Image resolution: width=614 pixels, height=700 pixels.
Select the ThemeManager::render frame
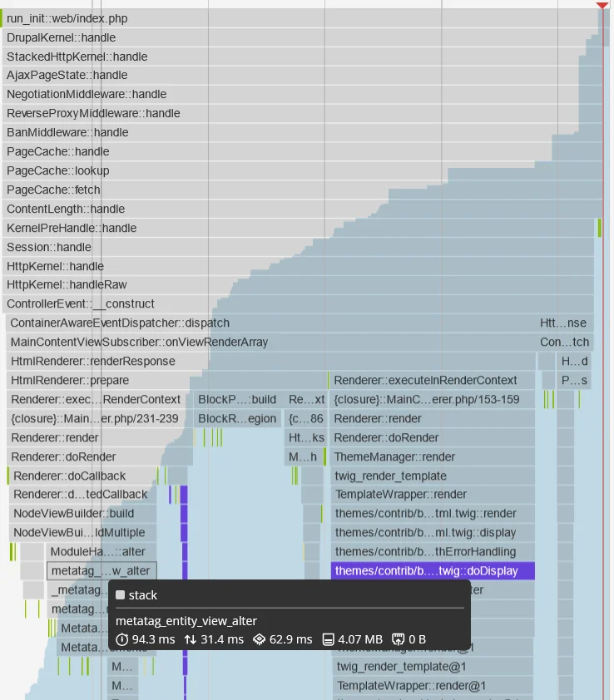click(x=432, y=456)
